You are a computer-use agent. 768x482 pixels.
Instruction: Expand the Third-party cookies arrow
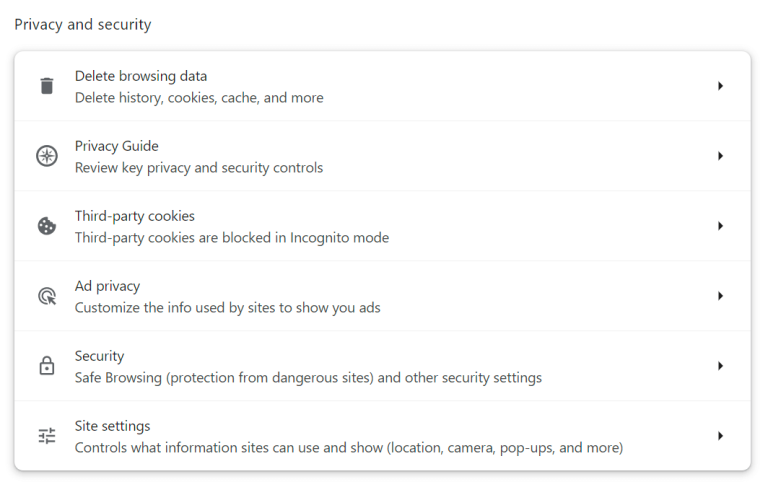pyautogui.click(x=720, y=226)
